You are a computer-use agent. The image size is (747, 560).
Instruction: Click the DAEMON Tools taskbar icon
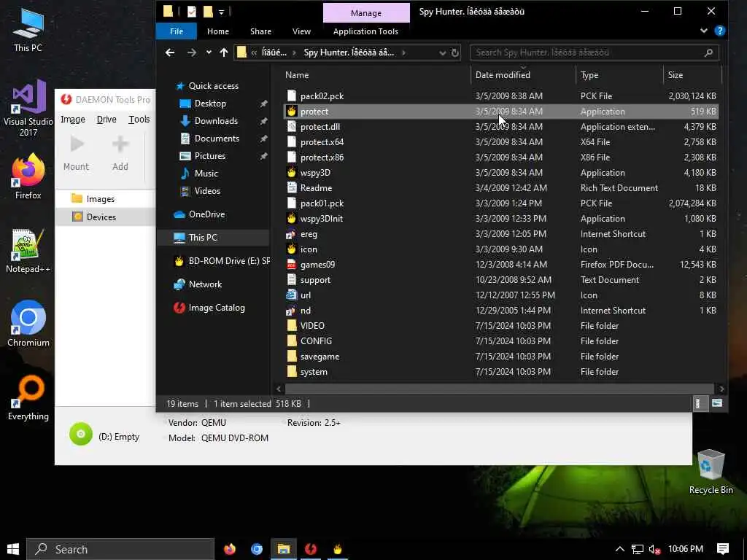[311, 549]
